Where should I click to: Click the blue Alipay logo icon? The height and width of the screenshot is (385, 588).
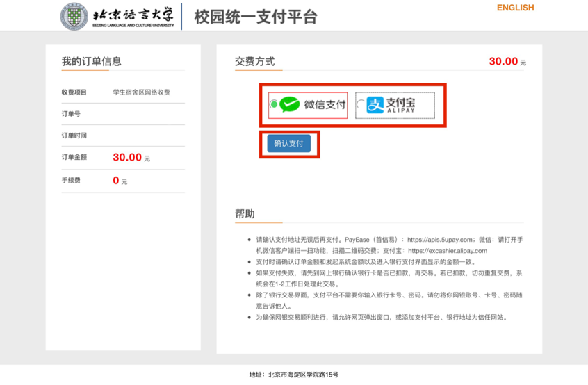(375, 105)
